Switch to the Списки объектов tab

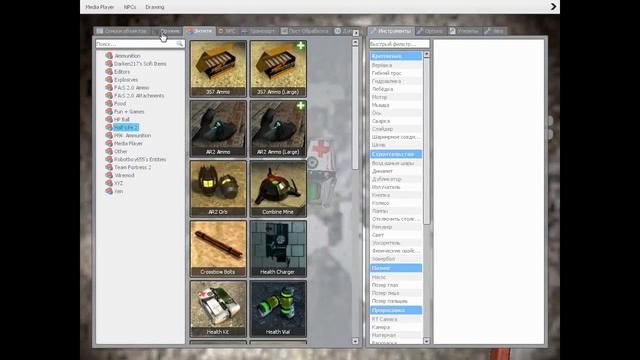(122, 31)
